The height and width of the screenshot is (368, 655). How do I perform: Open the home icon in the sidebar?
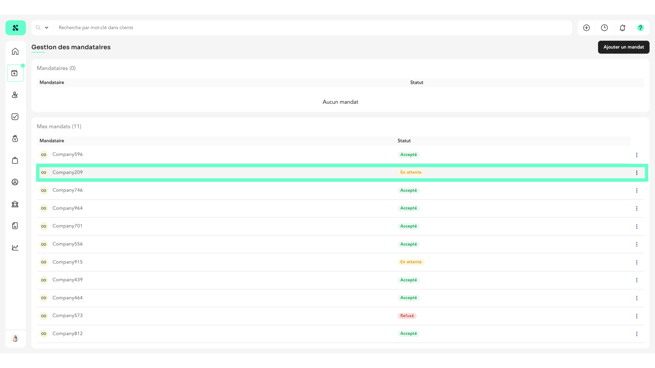[15, 51]
